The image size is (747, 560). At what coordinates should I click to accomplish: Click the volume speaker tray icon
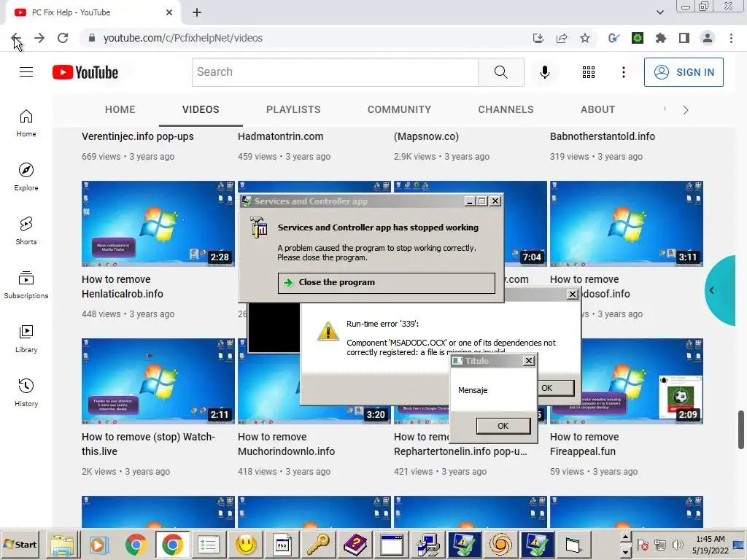(677, 544)
